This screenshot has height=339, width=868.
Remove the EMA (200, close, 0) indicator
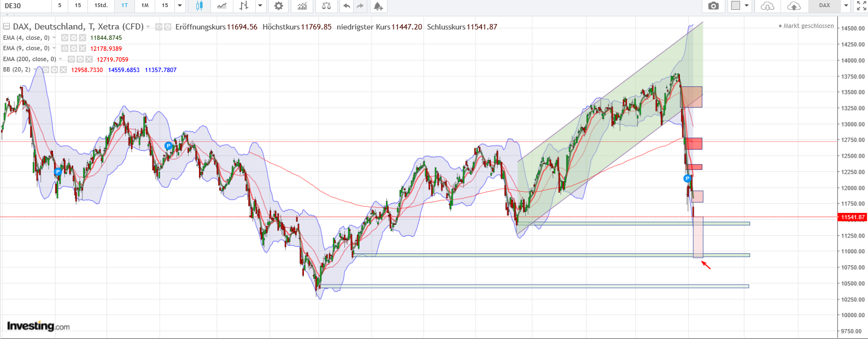click(89, 59)
